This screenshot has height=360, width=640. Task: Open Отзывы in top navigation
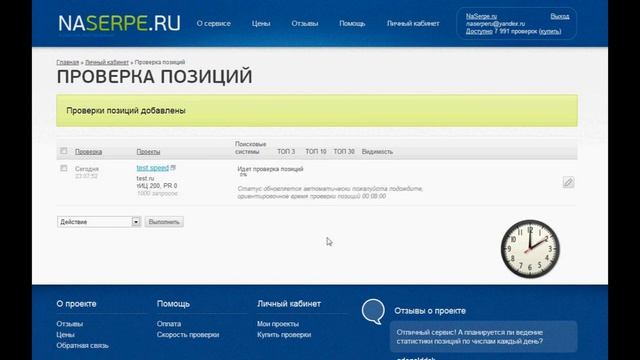(x=304, y=24)
